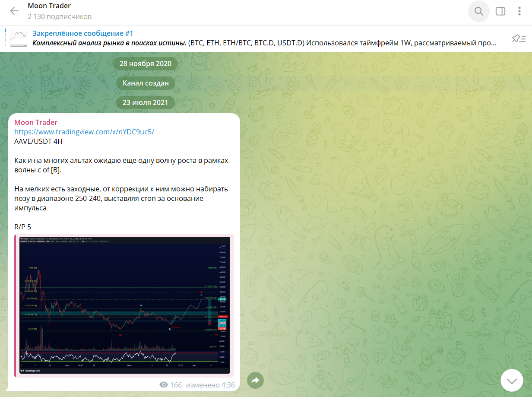Click the "изменено 4:36" timestamp

coord(210,384)
